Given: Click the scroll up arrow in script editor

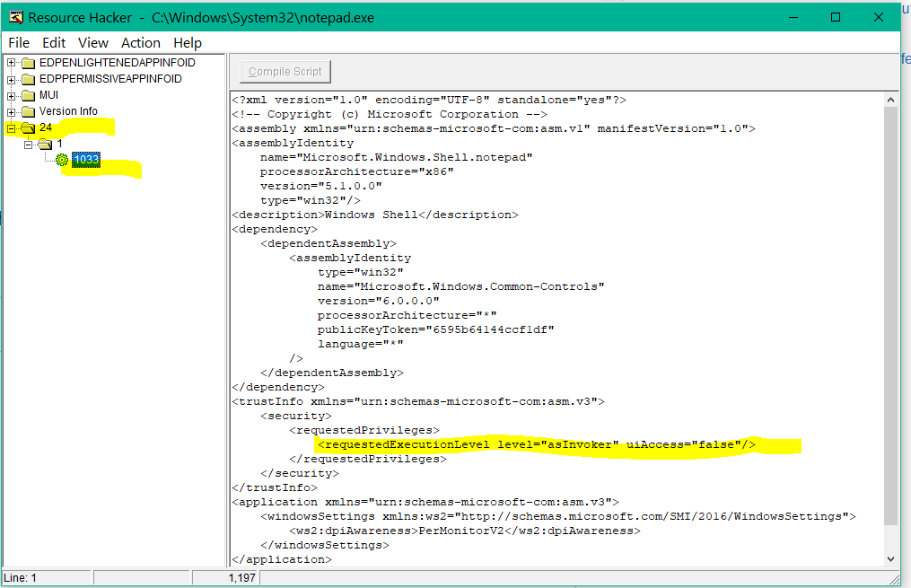Looking at the screenshot, I should pos(890,100).
